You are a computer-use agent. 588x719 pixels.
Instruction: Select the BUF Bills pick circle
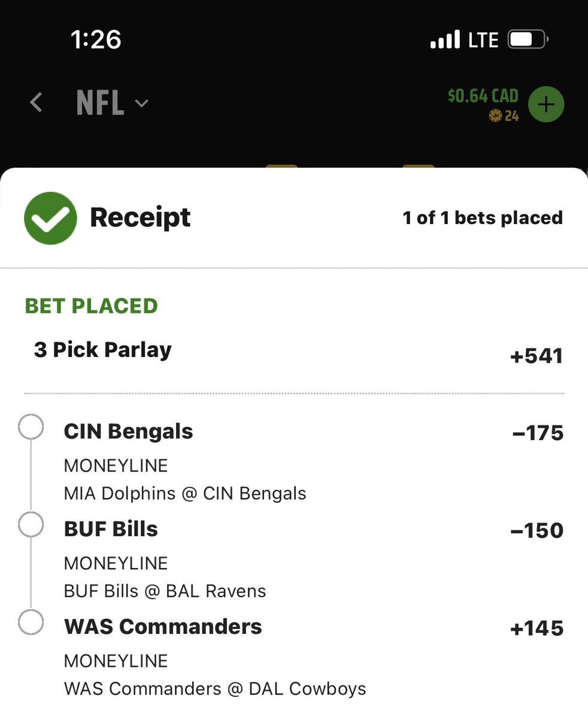31,525
